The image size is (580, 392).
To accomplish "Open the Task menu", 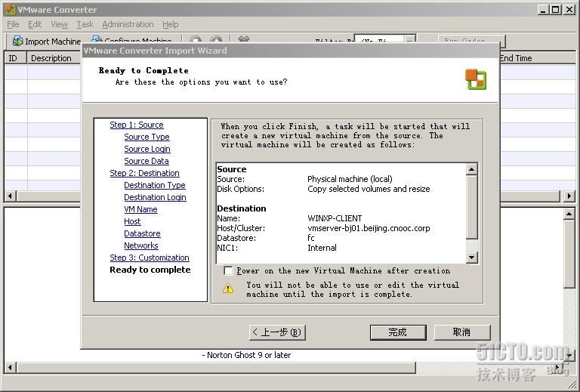I will pos(85,24).
